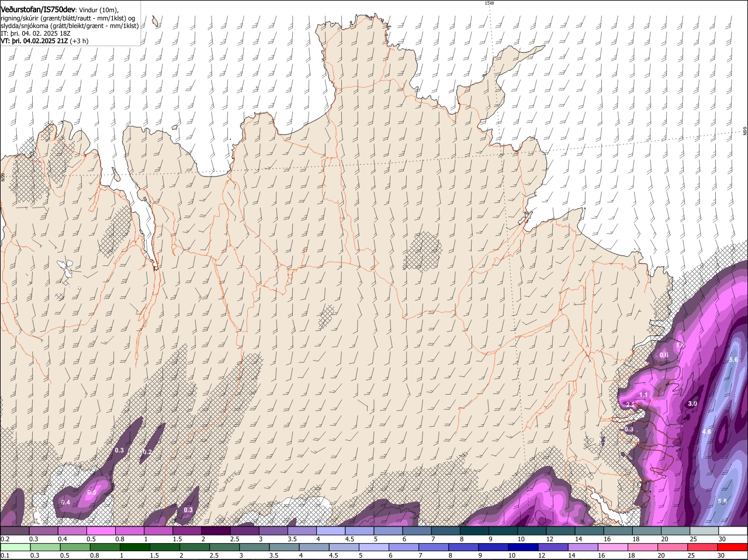Click the 'IT: þri. 04. 02. 2025 18Z' initial time line
748x560 pixels.
click(36, 33)
